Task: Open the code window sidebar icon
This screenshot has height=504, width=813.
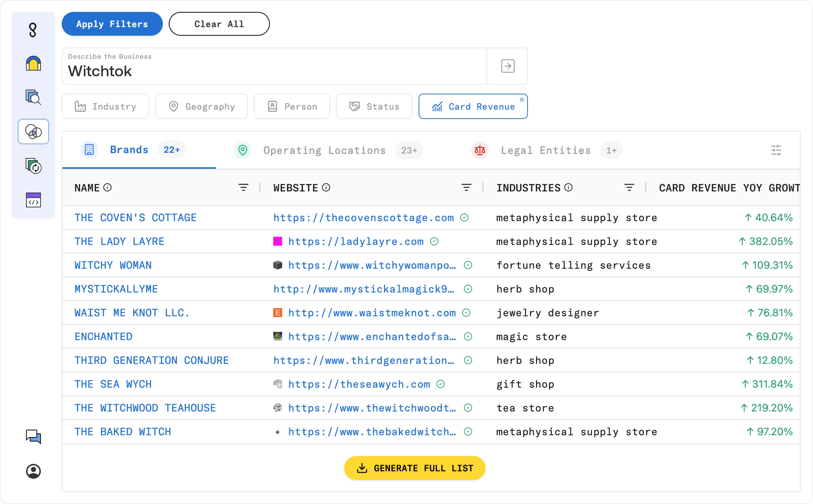Action: (33, 200)
